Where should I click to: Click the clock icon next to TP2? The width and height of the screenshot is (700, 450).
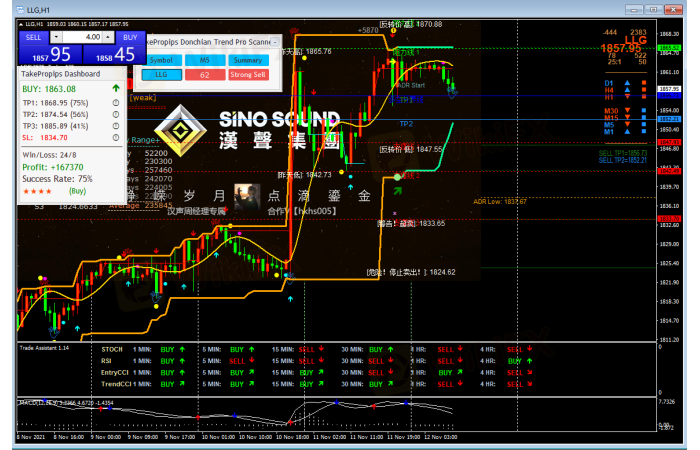tap(116, 115)
